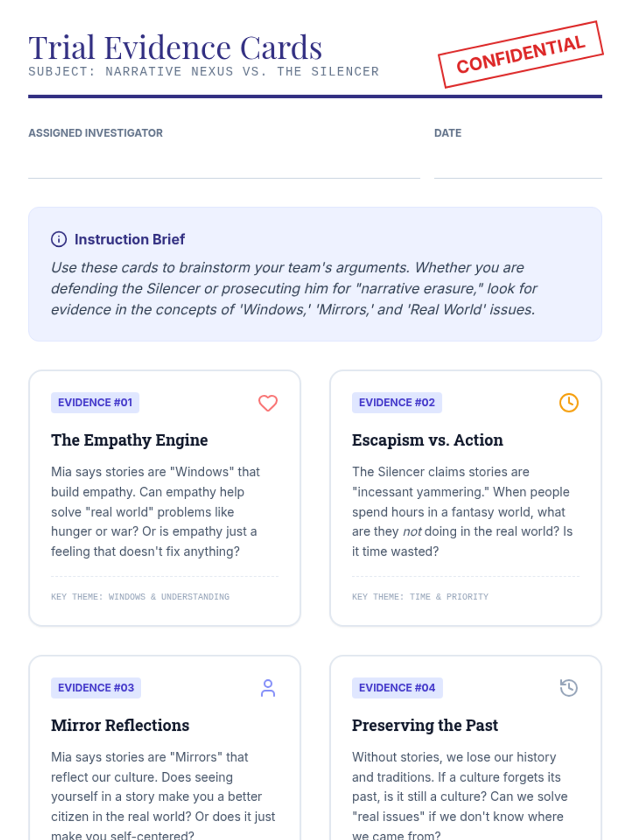Click the Date input field
The height and width of the screenshot is (840, 630).
(x=518, y=163)
